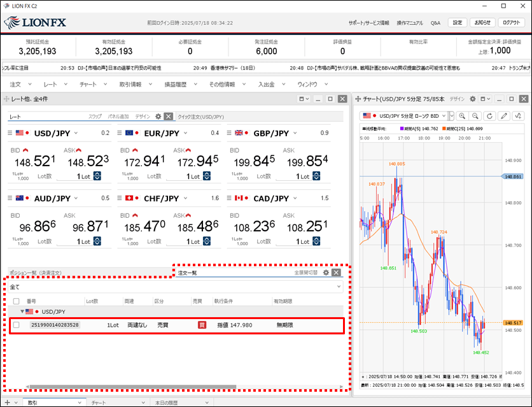Zoom out on the USD/JPY chart
The image size is (532, 407).
[475, 116]
